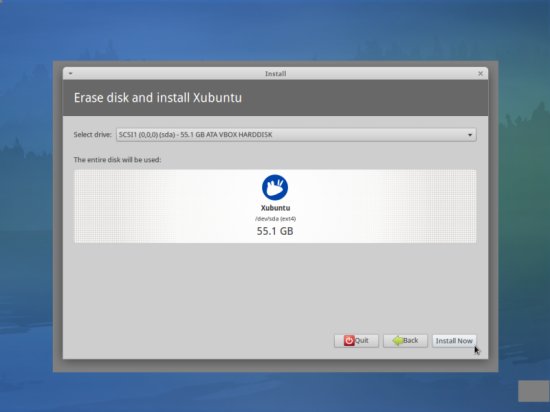The image size is (550, 412).
Task: Select the bold Xubuntu partition name
Action: [x=275, y=208]
